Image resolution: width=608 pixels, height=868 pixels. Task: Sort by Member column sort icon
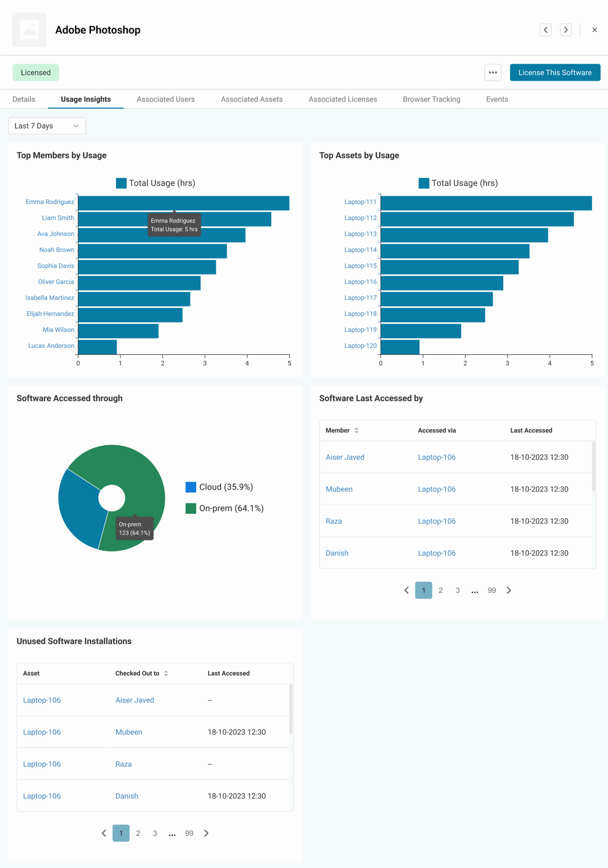click(356, 431)
